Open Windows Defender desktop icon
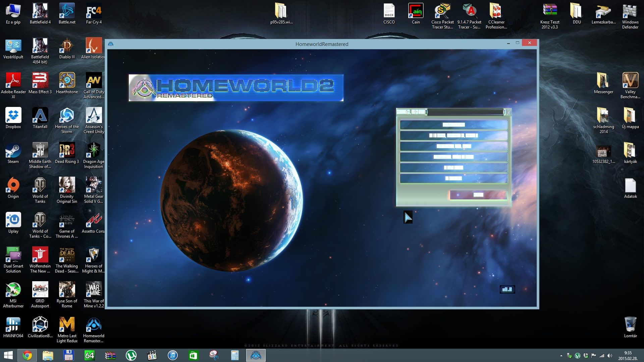 coord(630,16)
